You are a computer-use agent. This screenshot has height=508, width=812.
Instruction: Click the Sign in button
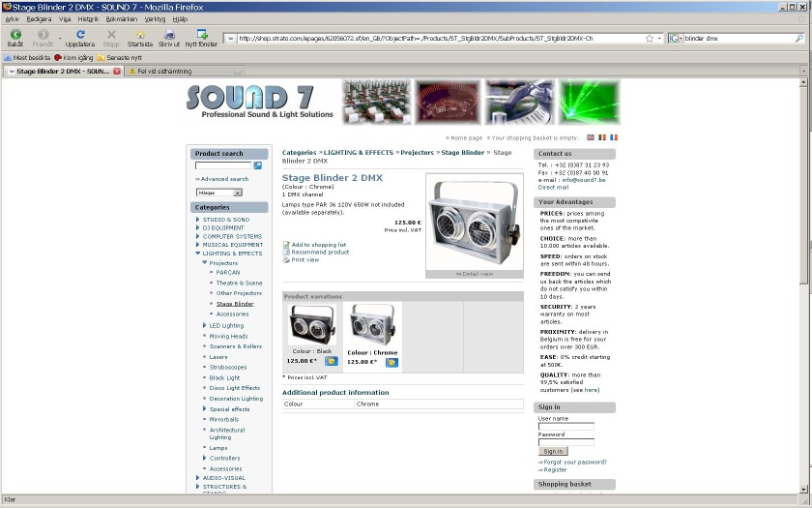[x=553, y=451]
